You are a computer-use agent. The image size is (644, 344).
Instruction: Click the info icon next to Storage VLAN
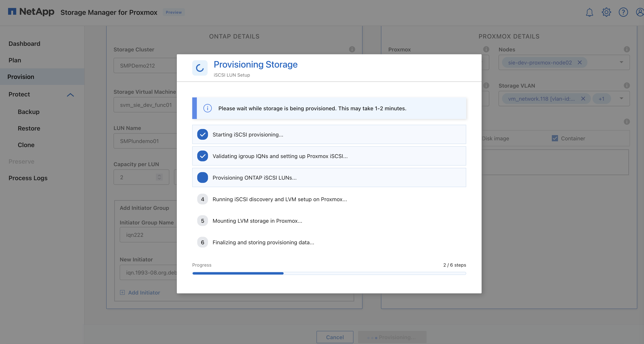627,85
